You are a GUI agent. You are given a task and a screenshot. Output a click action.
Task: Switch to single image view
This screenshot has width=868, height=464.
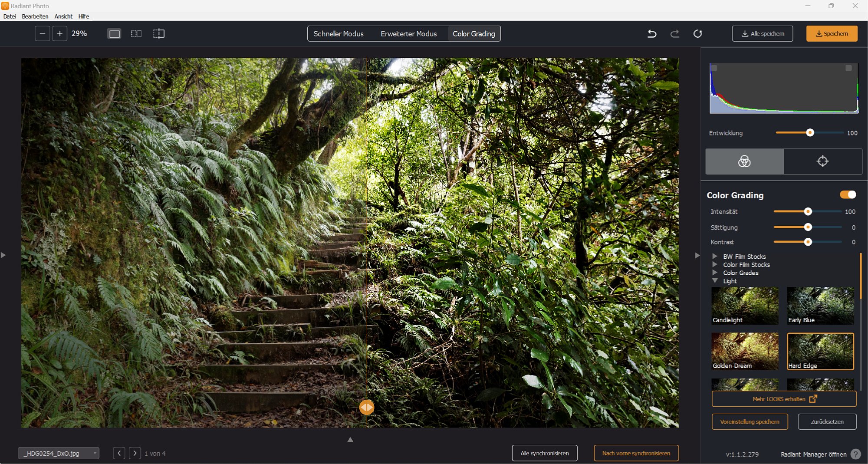[115, 33]
